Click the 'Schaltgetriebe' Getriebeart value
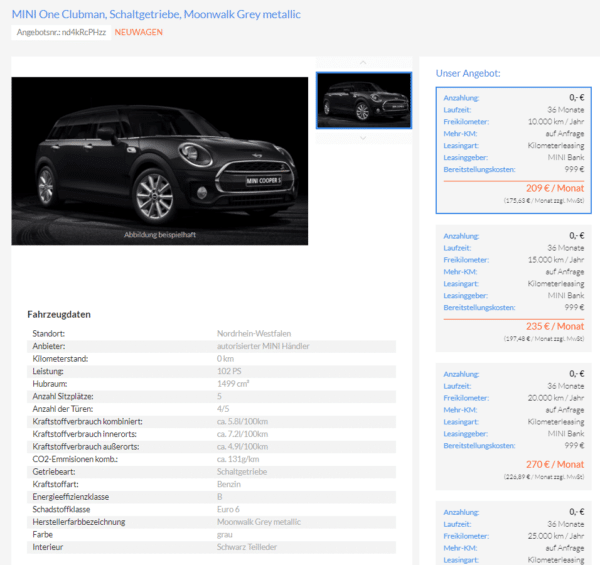600x565 pixels. pos(242,472)
